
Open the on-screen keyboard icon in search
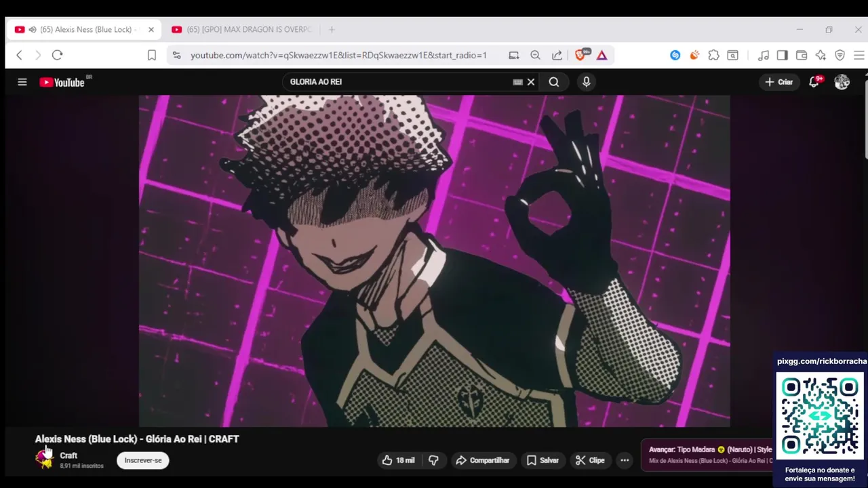coord(518,82)
